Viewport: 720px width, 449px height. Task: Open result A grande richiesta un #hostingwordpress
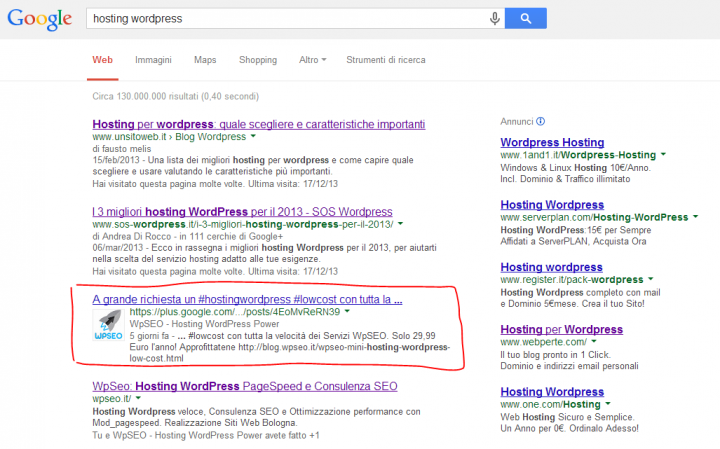tap(247, 299)
